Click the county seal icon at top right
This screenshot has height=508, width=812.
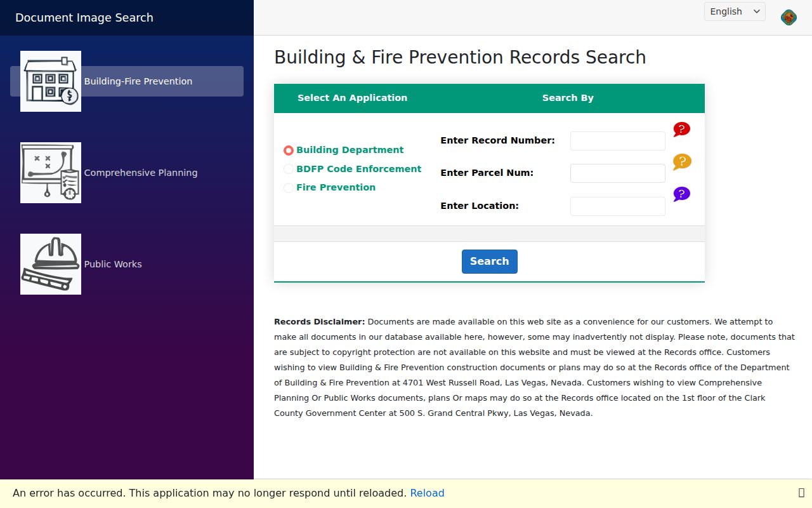[x=789, y=17]
